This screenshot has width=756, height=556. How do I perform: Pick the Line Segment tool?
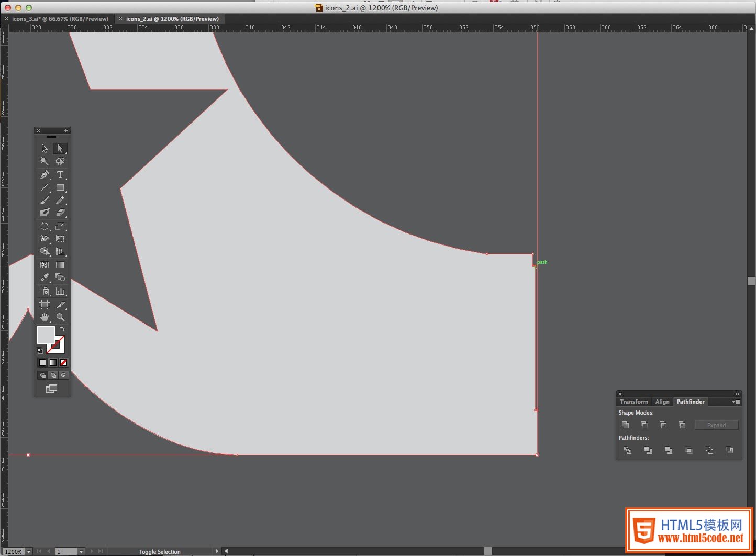click(x=45, y=187)
